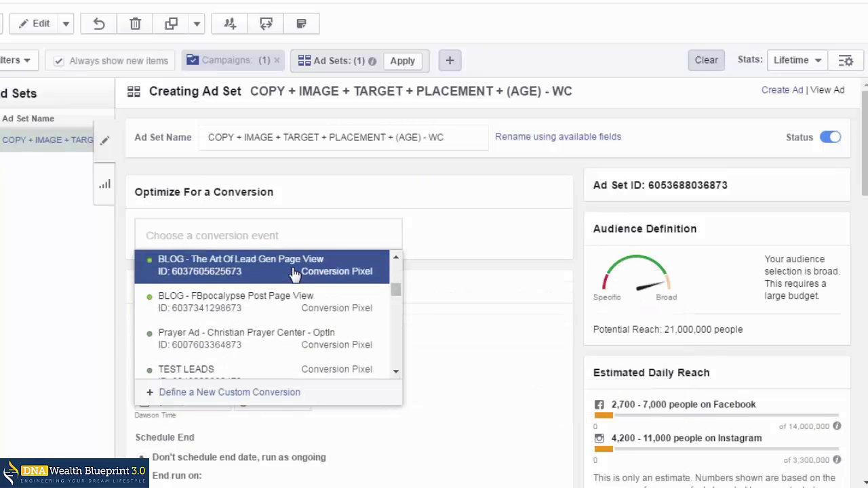Click the trash delete icon
The width and height of the screenshot is (868, 488).
pos(135,24)
